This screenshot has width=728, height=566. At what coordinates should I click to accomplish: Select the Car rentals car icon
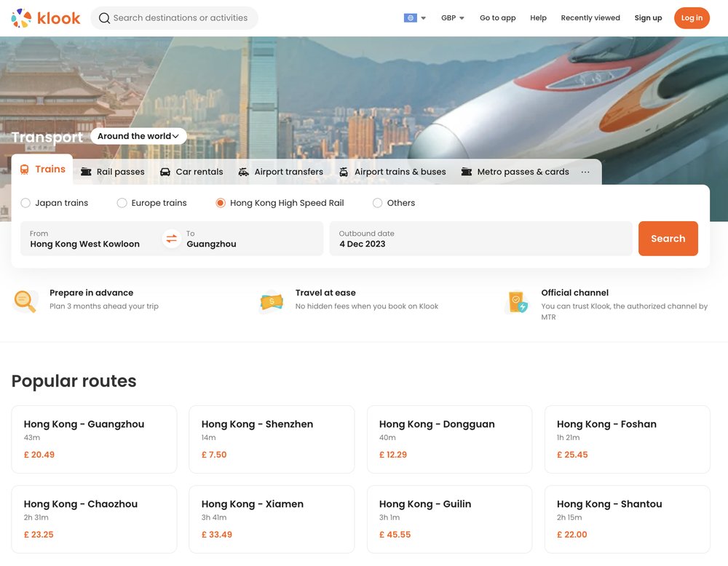(x=165, y=172)
